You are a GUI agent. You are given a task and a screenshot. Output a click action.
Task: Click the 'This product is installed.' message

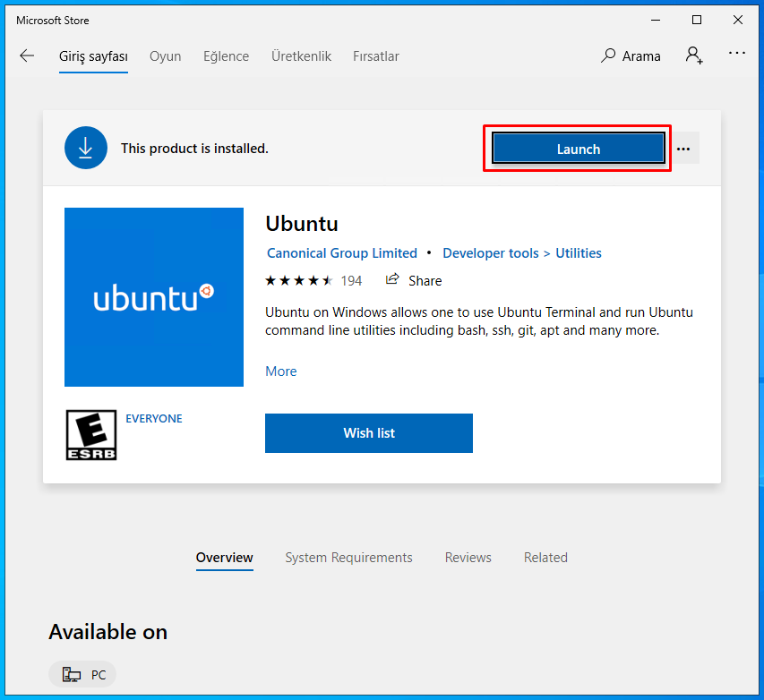point(194,148)
